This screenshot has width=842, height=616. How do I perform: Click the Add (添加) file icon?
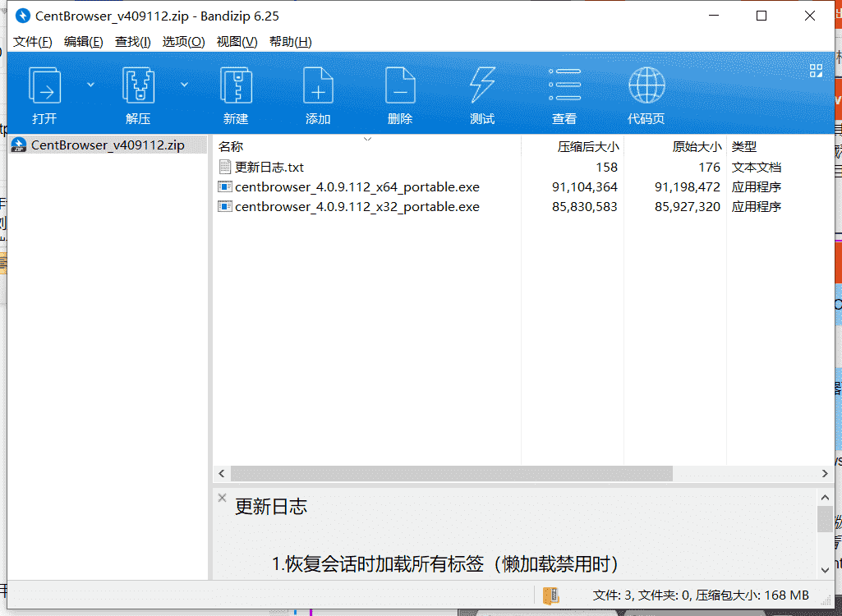click(318, 85)
